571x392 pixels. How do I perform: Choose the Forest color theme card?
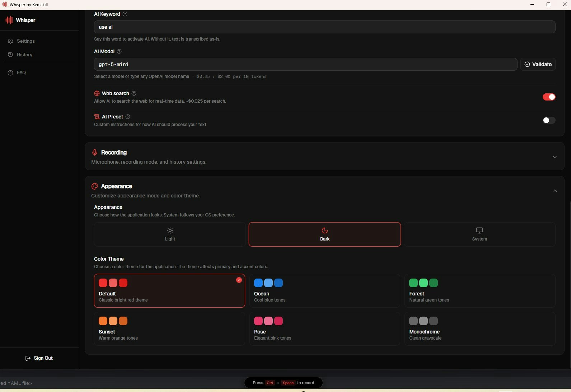(x=480, y=291)
